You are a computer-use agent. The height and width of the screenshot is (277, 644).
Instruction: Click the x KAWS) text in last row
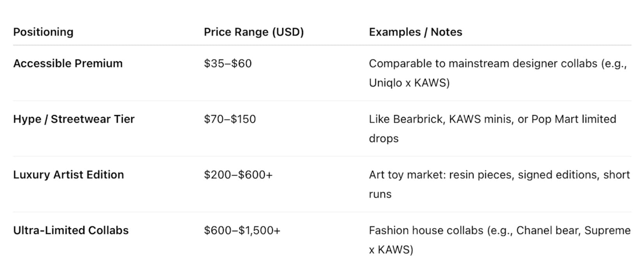click(x=391, y=250)
